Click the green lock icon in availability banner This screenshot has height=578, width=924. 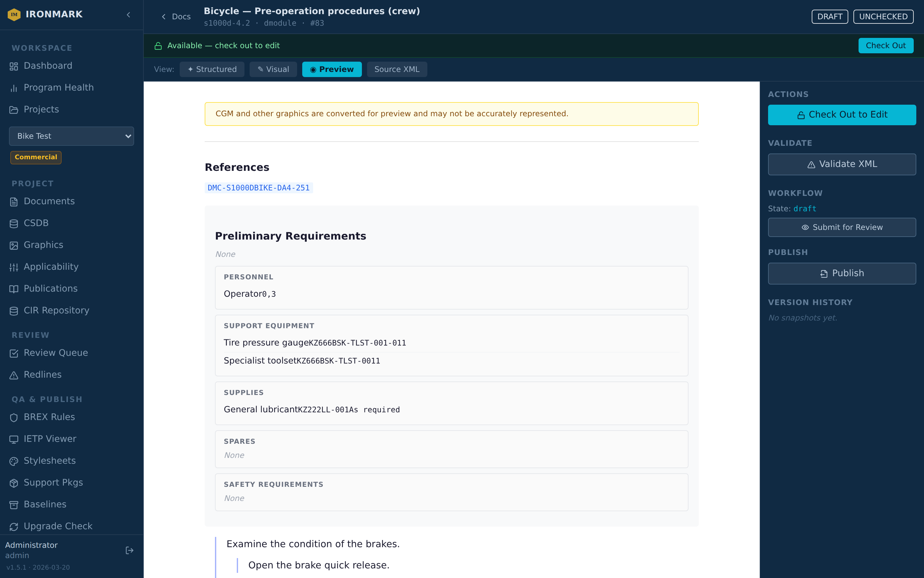pyautogui.click(x=158, y=46)
